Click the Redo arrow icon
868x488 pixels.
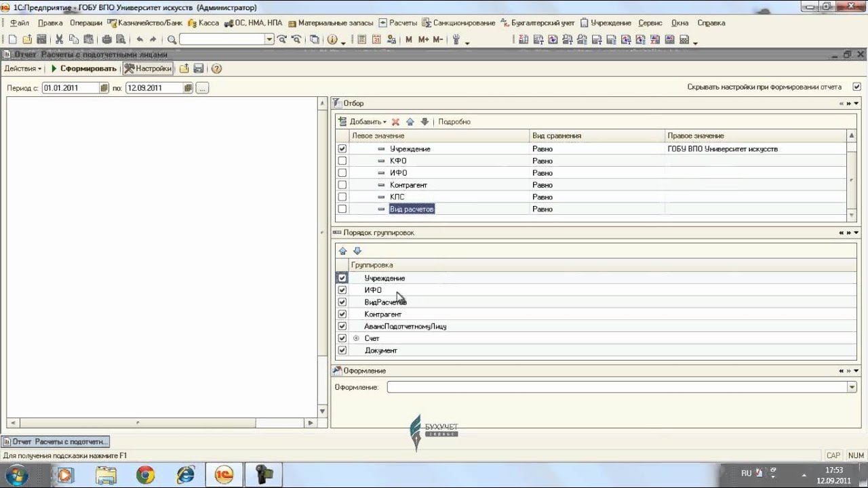153,39
